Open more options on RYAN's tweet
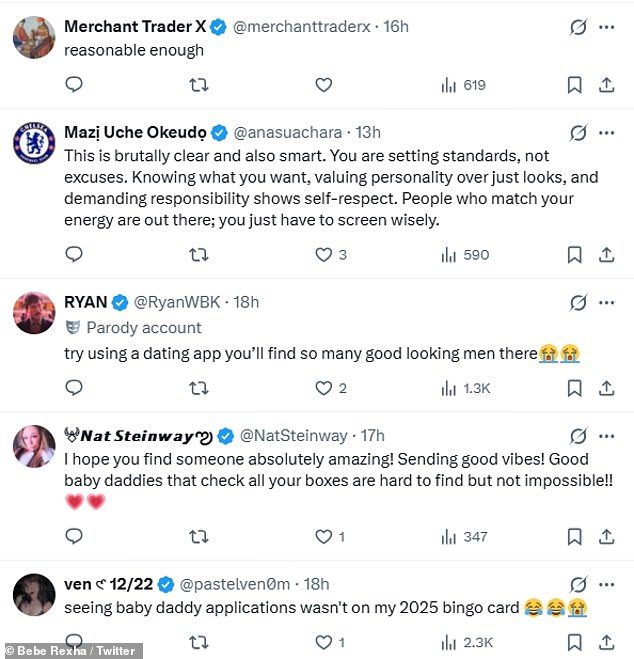634x659 pixels. coord(606,302)
